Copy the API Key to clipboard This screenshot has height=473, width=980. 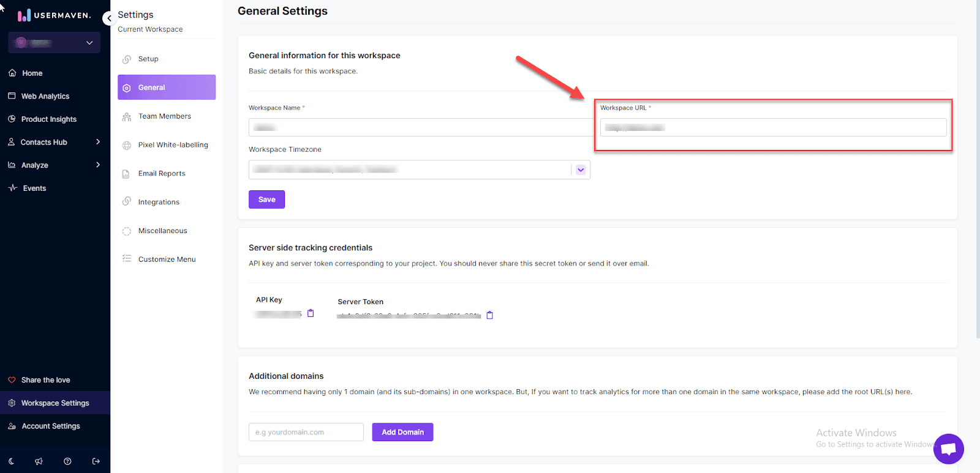311,313
